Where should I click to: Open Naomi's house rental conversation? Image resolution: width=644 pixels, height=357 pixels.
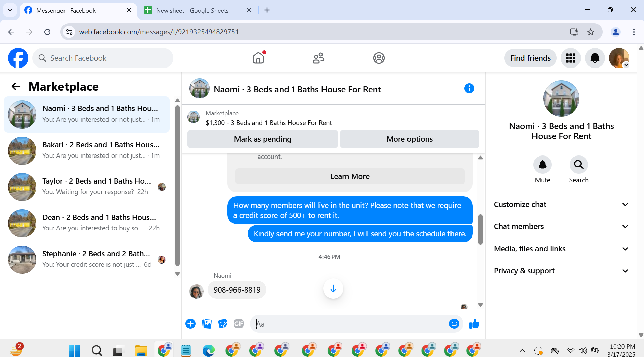(87, 114)
